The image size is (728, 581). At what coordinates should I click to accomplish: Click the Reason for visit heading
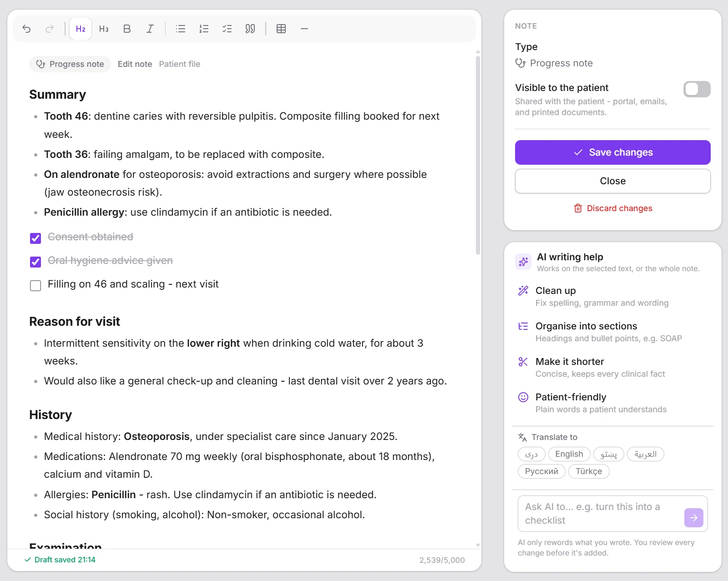[x=75, y=322]
